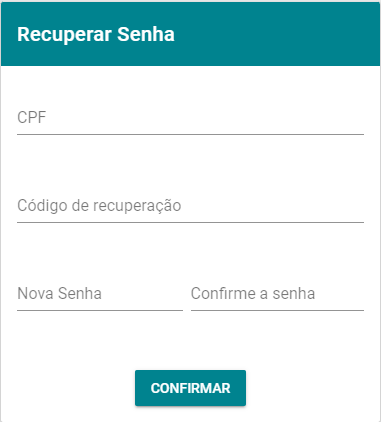Submit the form with CONFIRMAR button
Image resolution: width=381 pixels, height=422 pixels.
tap(190, 388)
